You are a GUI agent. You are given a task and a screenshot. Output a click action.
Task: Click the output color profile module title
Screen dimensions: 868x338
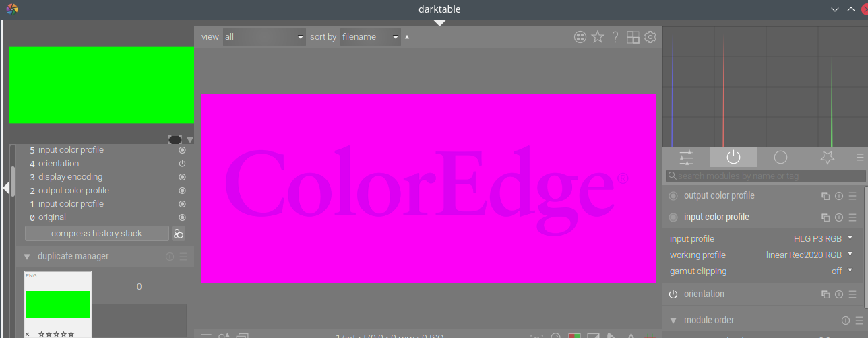(x=719, y=196)
